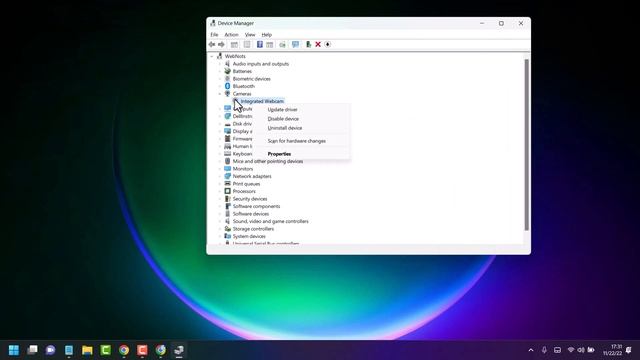This screenshot has width=640, height=360.
Task: Expand the Keyboards category arrow
Action: coord(220,154)
